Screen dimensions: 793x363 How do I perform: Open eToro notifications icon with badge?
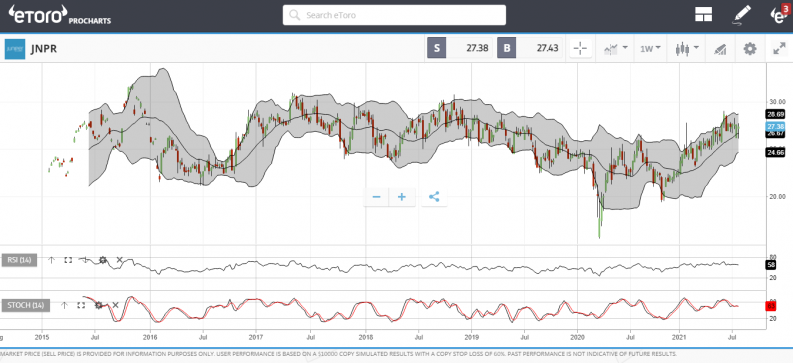[779, 14]
